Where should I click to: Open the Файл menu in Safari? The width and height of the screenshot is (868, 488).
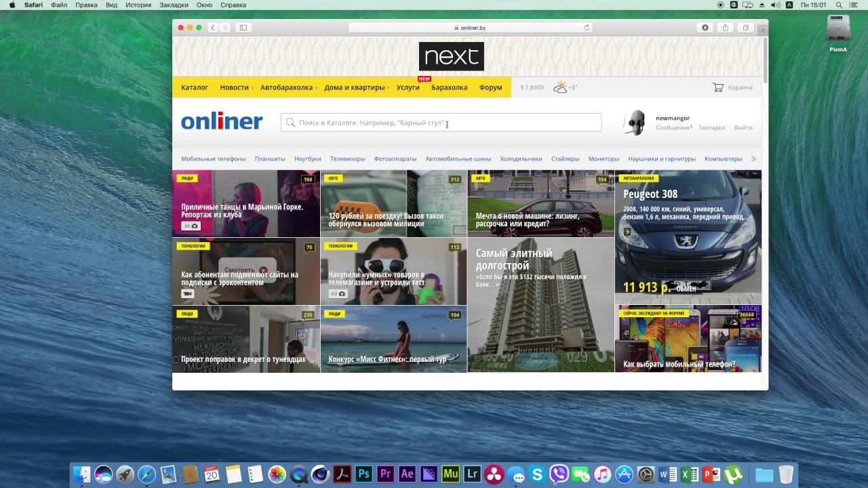(59, 5)
